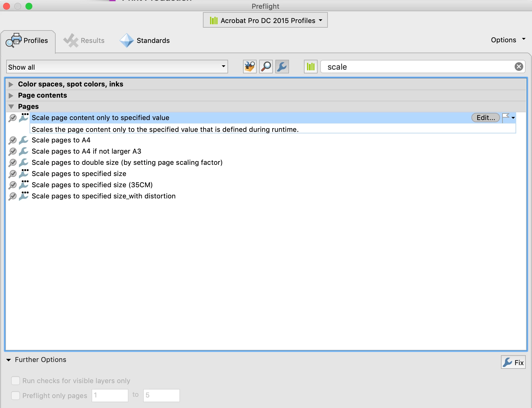Click wrench icon for Scale pages to specified size
Image resolution: width=532 pixels, height=408 pixels.
[24, 174]
